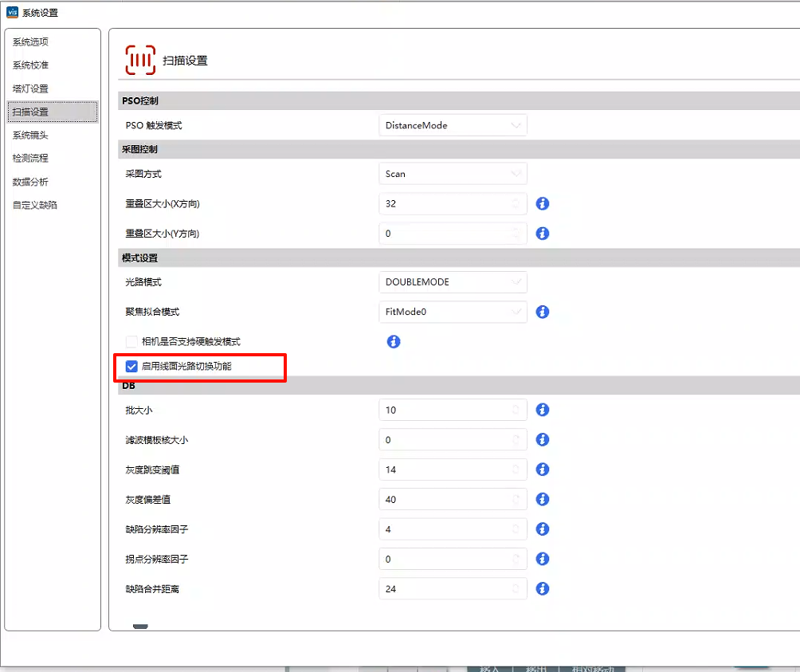Click the 灰度偏差值 input field

[446, 500]
